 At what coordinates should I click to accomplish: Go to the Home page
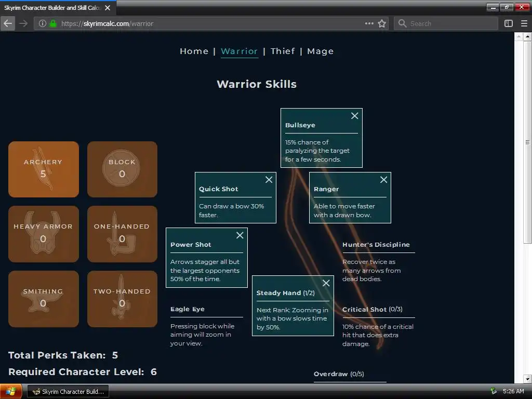[x=194, y=51]
